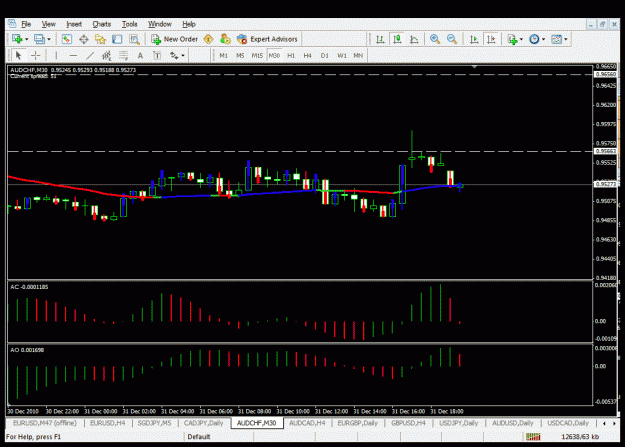The width and height of the screenshot is (625, 447).
Task: Click the Indicators list icon
Action: (512, 39)
